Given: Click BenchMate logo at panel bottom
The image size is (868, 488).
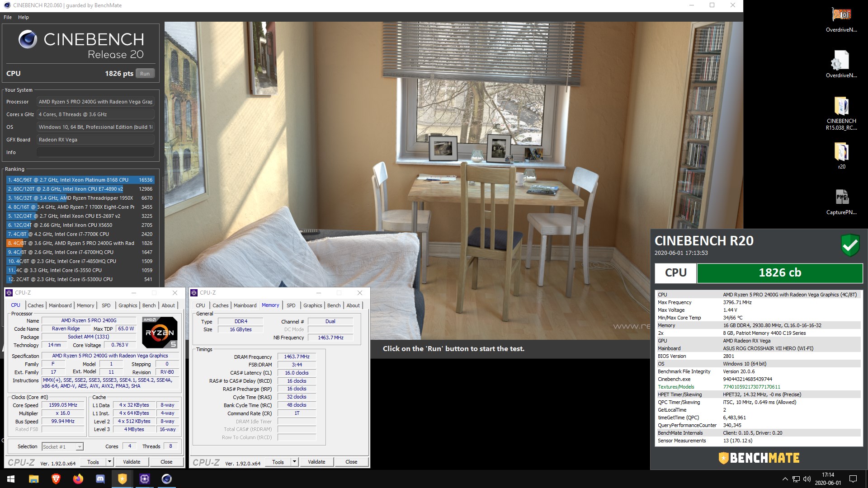Looking at the screenshot, I should tap(759, 458).
